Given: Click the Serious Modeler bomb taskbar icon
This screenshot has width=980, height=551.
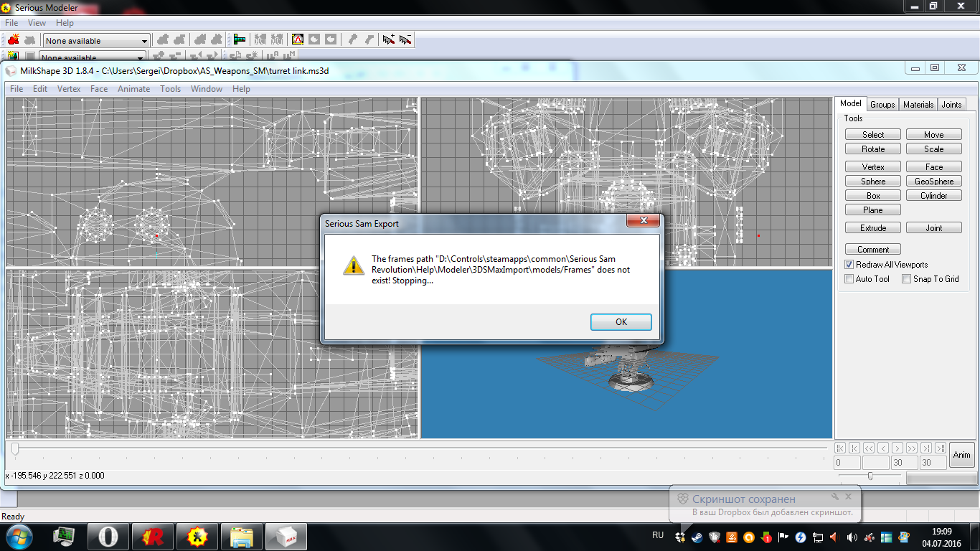Looking at the screenshot, I should (x=197, y=537).
